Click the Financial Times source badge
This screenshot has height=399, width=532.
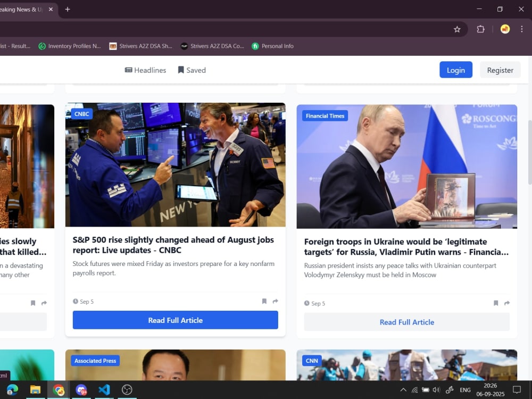[325, 115]
